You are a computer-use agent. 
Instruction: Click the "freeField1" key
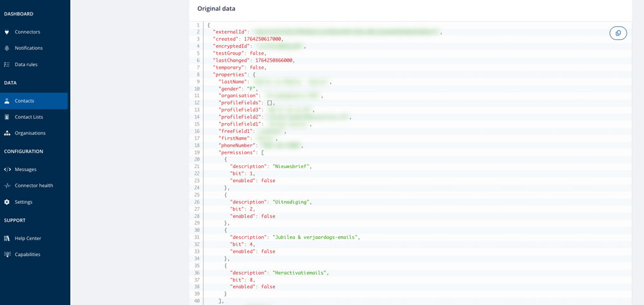click(236, 131)
